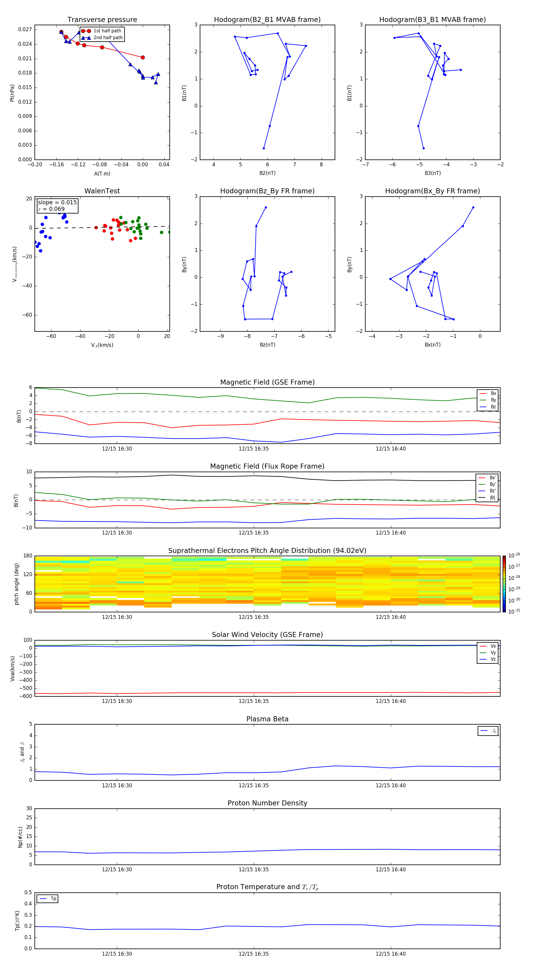Click the 'pitch angle (deg)' axis label

[x=16, y=584]
